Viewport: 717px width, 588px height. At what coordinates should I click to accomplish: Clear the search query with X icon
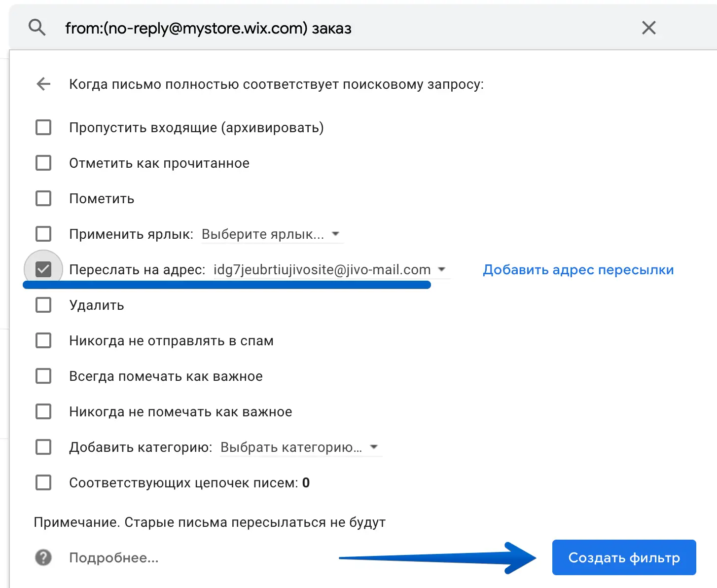pyautogui.click(x=648, y=28)
